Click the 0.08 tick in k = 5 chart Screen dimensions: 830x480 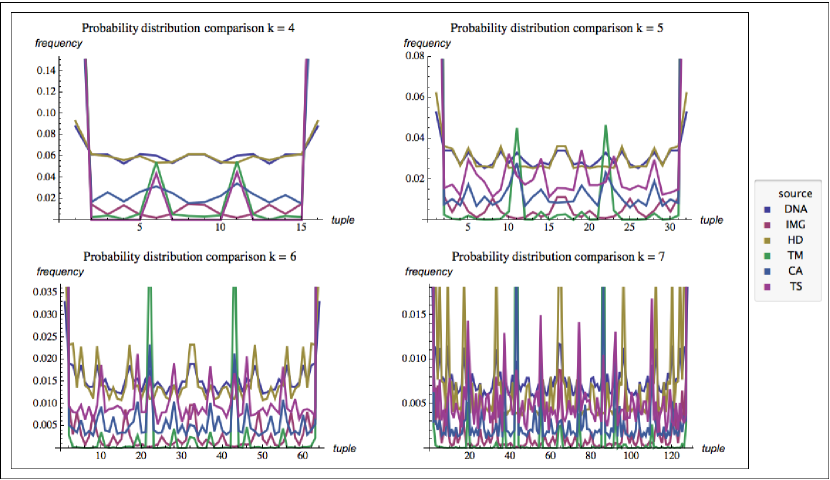414,56
